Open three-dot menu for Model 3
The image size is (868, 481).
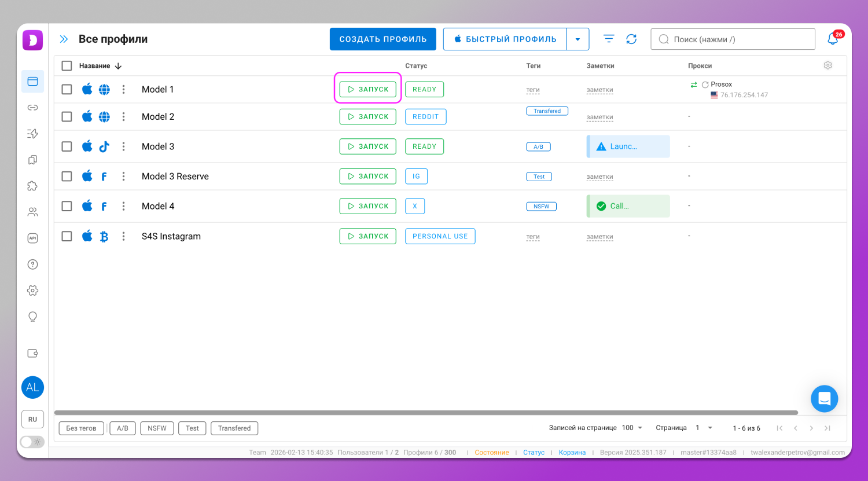(123, 146)
